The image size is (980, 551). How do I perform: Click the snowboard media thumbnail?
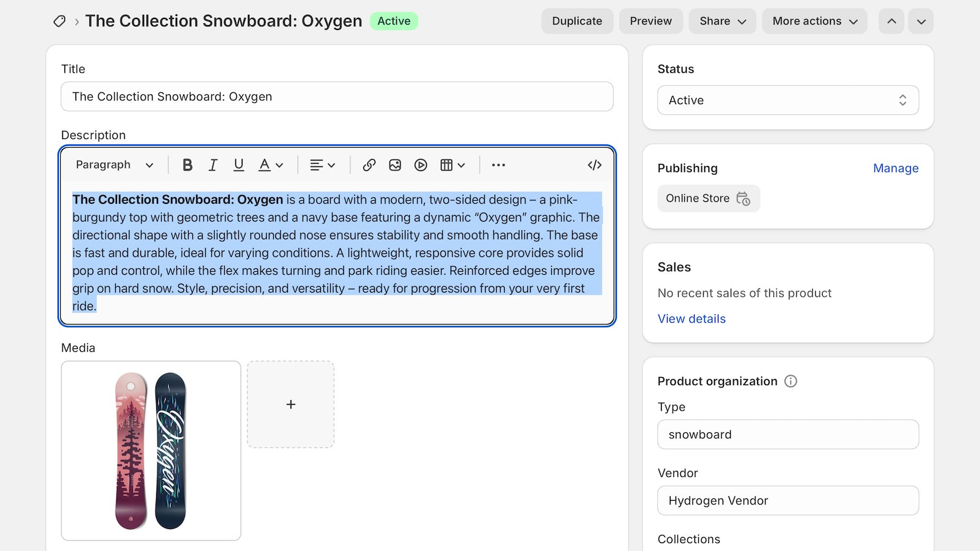151,451
